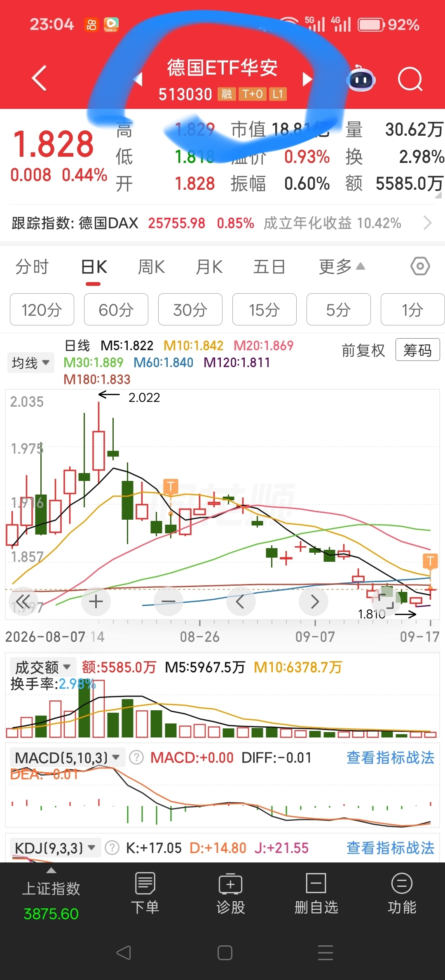Switch to the 分时 tab
The image size is (445, 980).
[x=32, y=267]
